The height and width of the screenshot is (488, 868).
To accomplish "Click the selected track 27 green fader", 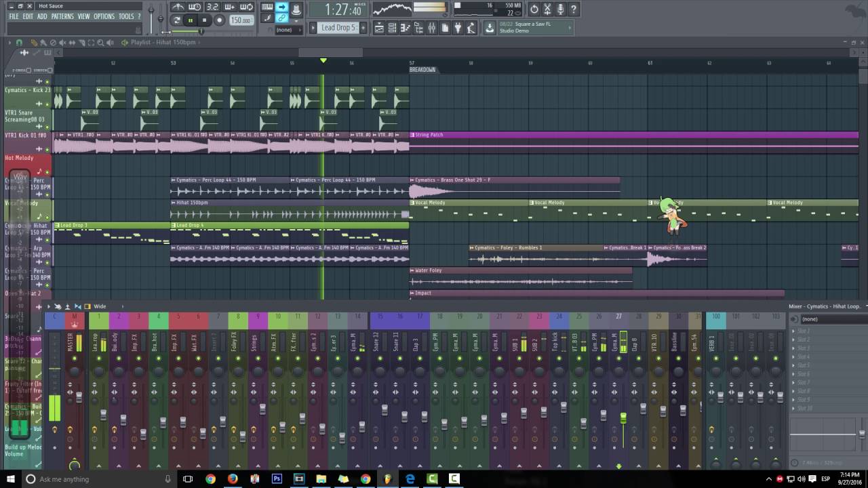I will tap(623, 418).
